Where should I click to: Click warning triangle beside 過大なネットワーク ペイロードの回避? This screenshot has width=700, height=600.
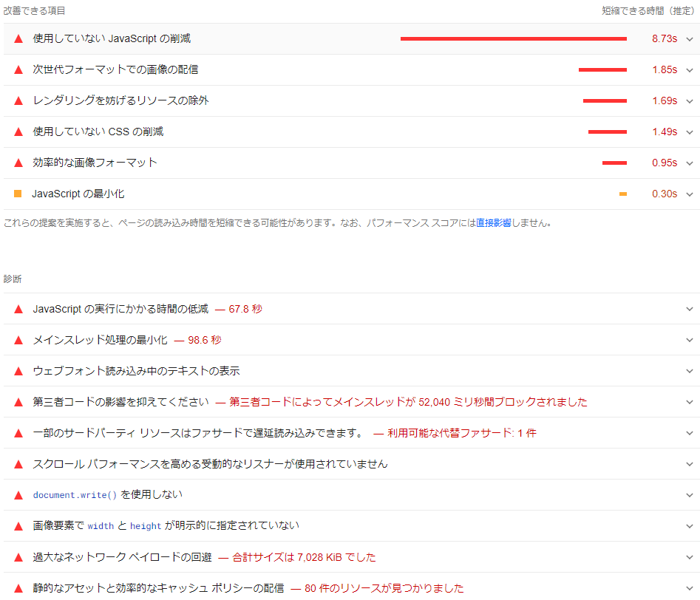coord(18,557)
